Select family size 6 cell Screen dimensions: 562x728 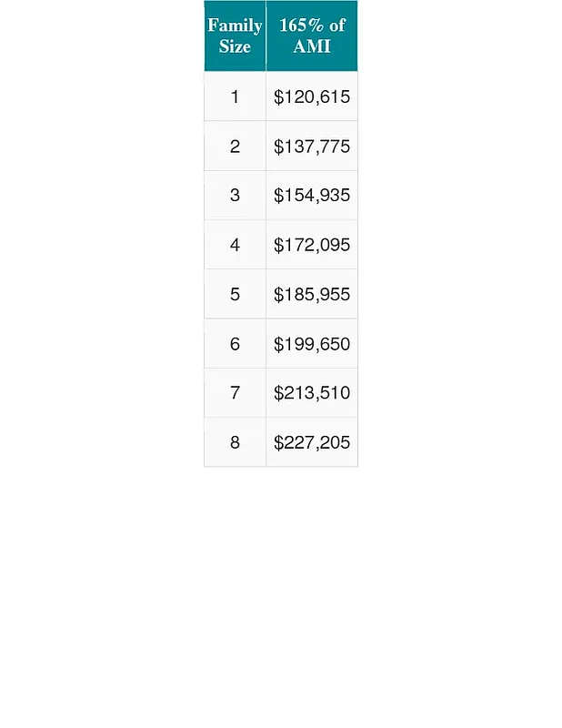click(235, 344)
